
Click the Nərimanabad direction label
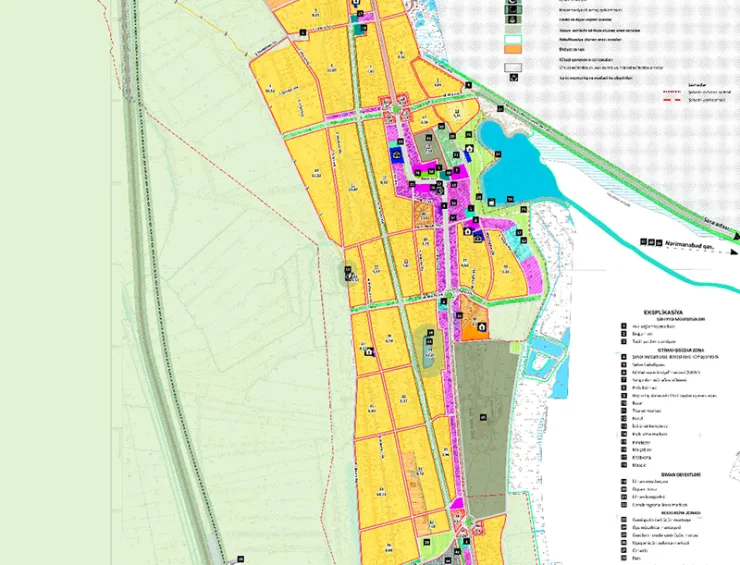click(690, 244)
